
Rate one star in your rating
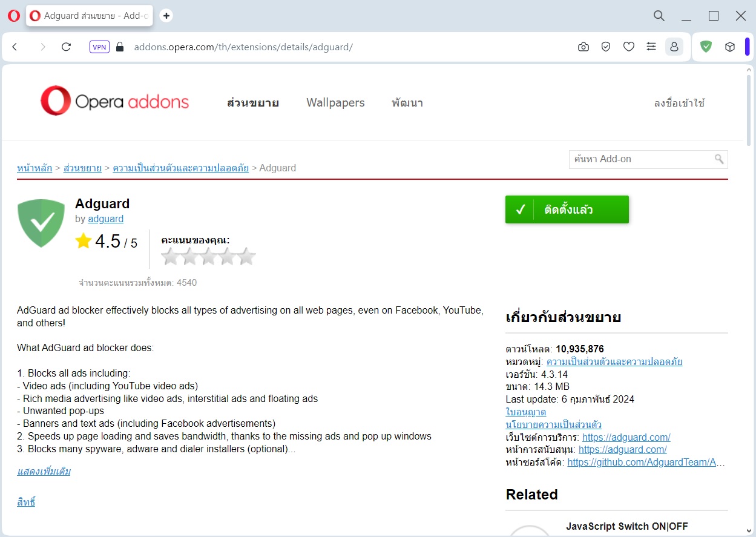coord(170,257)
